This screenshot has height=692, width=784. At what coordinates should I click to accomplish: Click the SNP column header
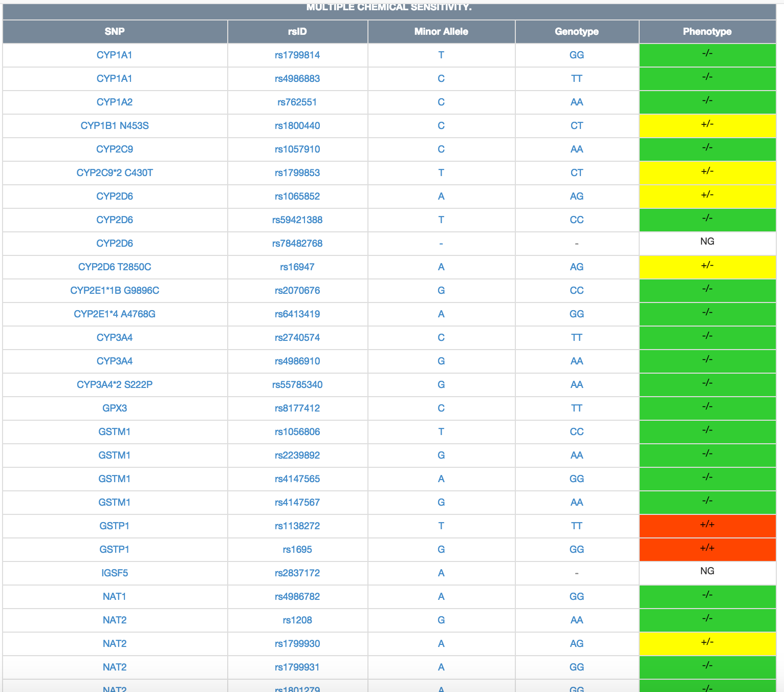115,32
